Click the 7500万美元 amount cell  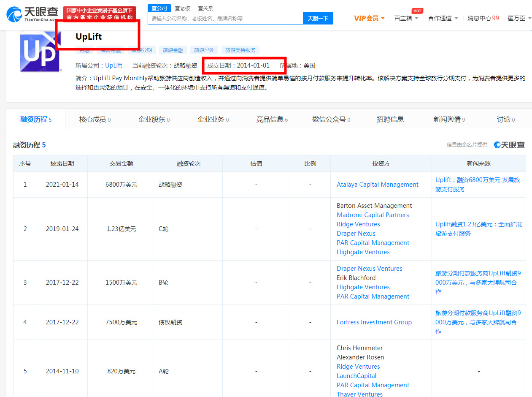pyautogui.click(x=122, y=322)
